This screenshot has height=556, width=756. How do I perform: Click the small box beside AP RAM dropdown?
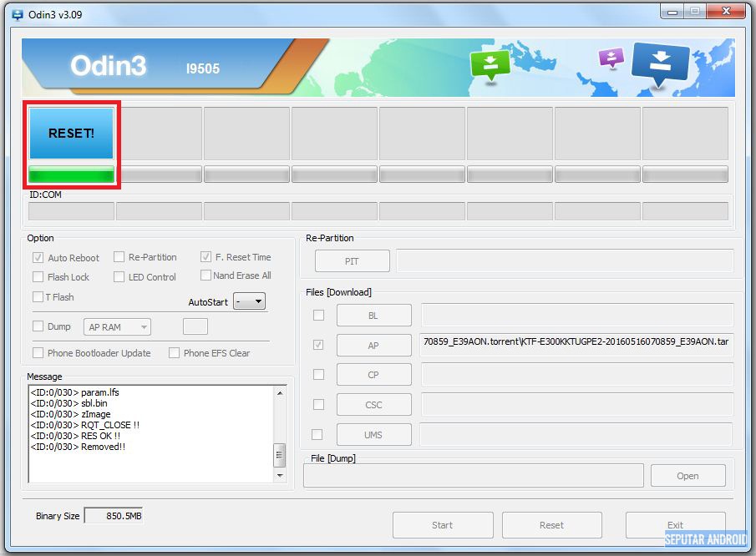[x=195, y=326]
